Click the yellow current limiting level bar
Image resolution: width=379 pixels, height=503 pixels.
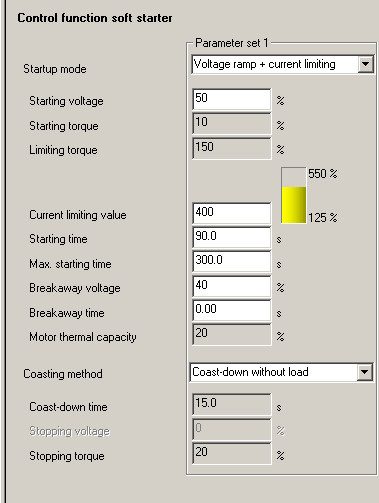293,205
